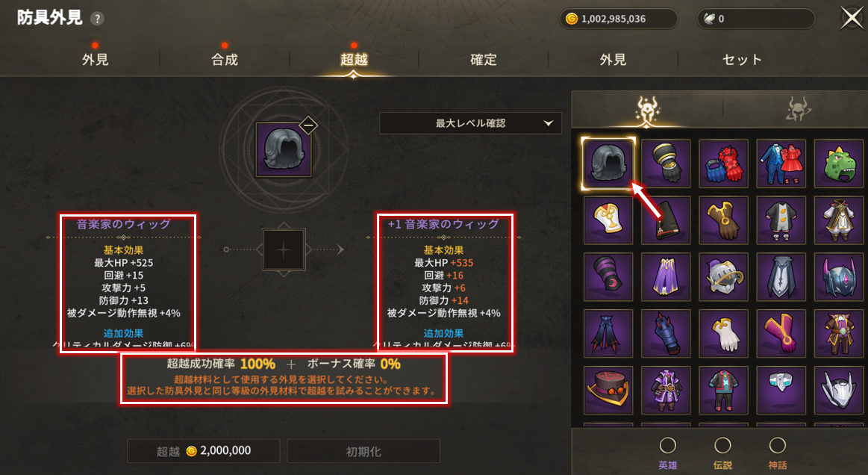
Task: Choose the knight helmet with purple plume
Action: [x=723, y=276]
